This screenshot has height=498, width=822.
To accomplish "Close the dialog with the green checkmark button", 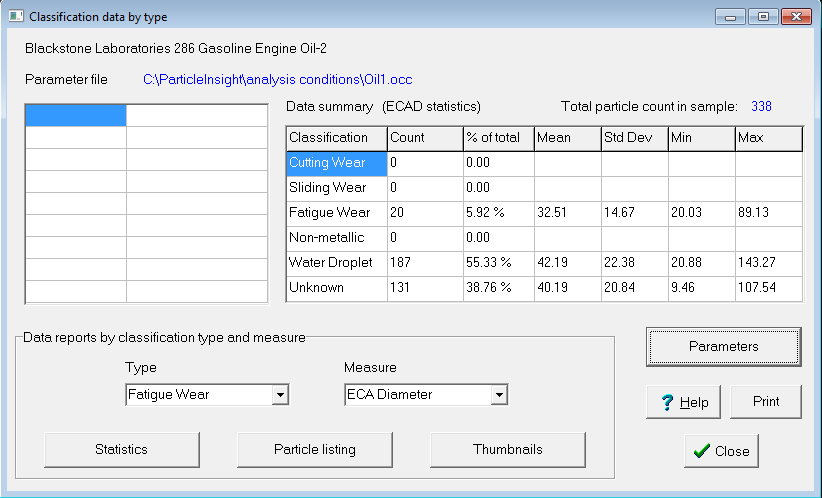I will [721, 451].
